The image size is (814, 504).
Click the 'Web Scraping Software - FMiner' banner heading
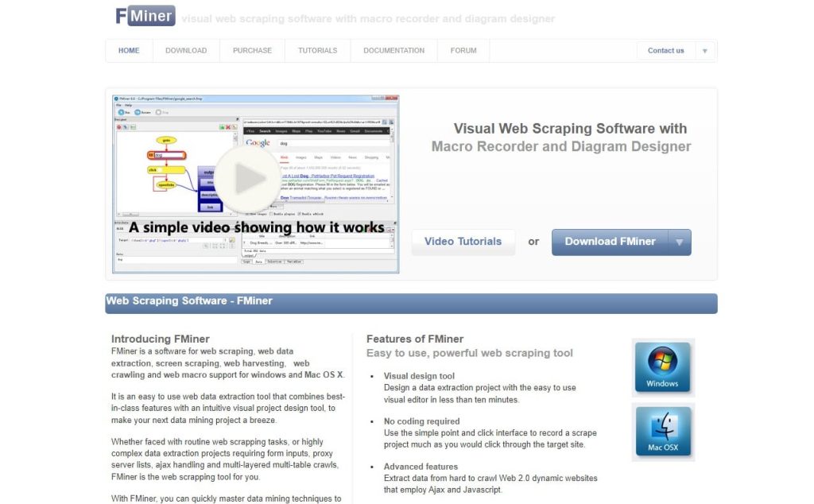(x=189, y=301)
